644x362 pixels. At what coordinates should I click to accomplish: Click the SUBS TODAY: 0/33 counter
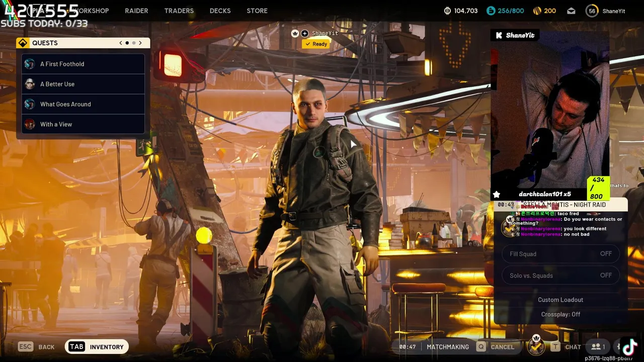pyautogui.click(x=44, y=24)
